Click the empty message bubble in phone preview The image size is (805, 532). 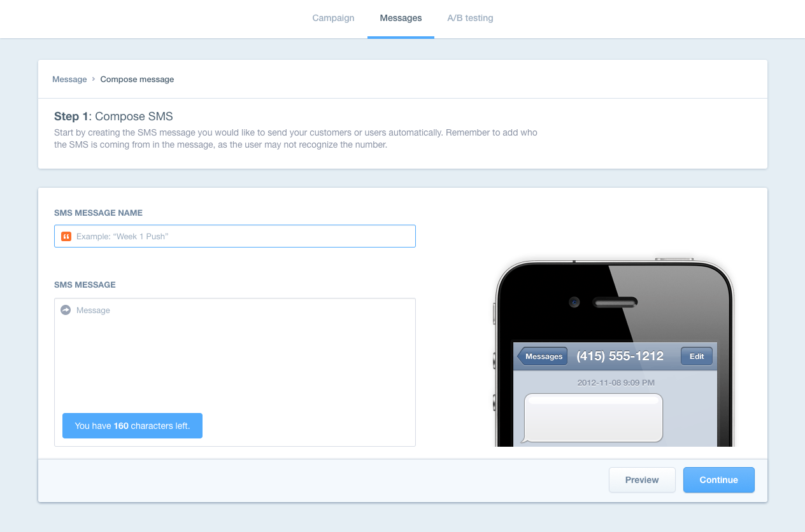pyautogui.click(x=594, y=417)
